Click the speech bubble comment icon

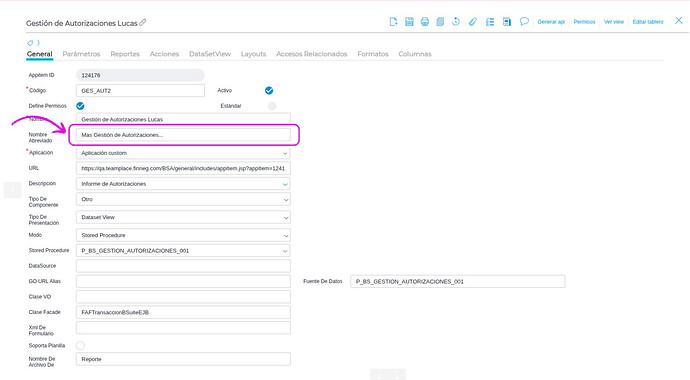[524, 22]
